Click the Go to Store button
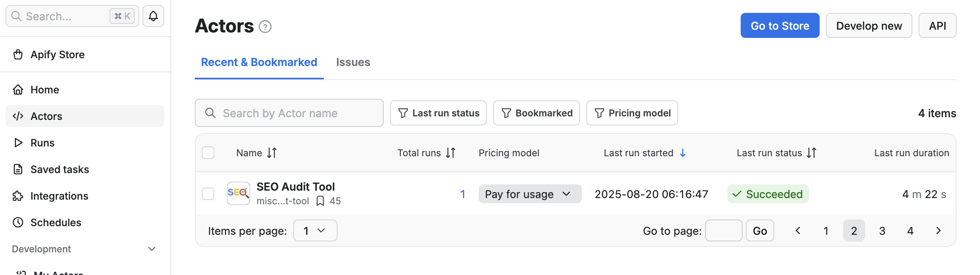 [779, 26]
